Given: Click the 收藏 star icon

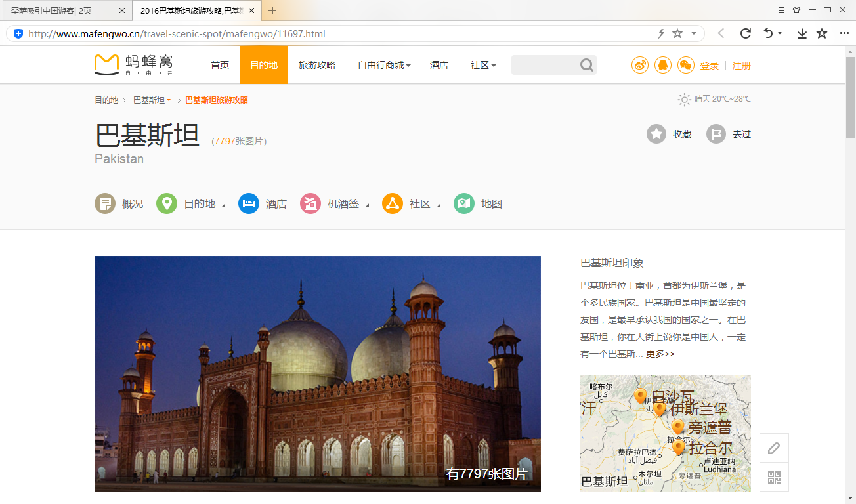Looking at the screenshot, I should point(656,134).
